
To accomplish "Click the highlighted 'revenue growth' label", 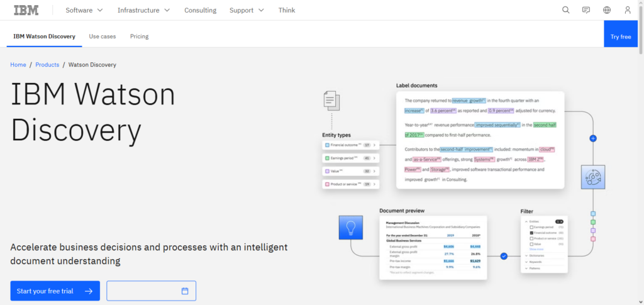I will (x=469, y=101).
